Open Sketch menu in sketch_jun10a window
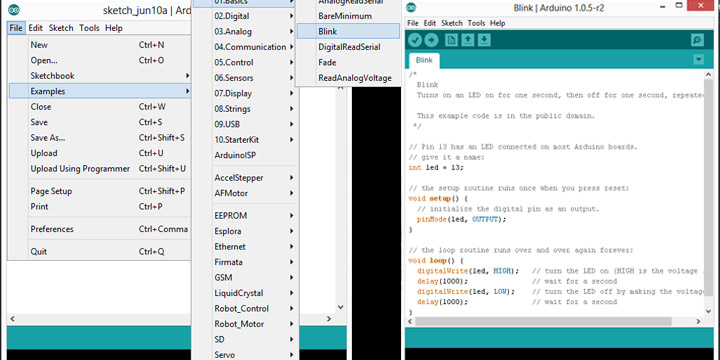 [x=61, y=28]
